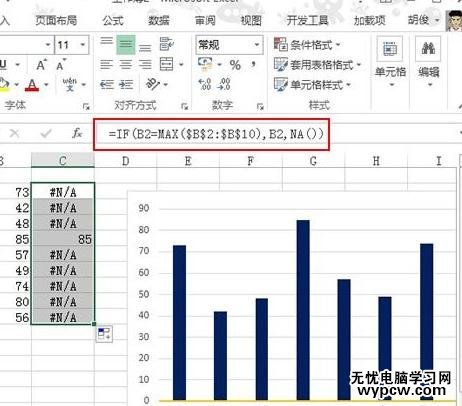
Task: Align text right
Action: (x=145, y=65)
